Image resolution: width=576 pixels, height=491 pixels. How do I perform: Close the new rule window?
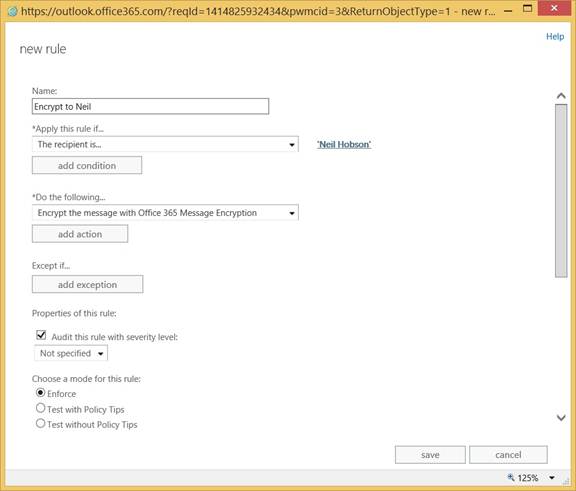pyautogui.click(x=554, y=8)
